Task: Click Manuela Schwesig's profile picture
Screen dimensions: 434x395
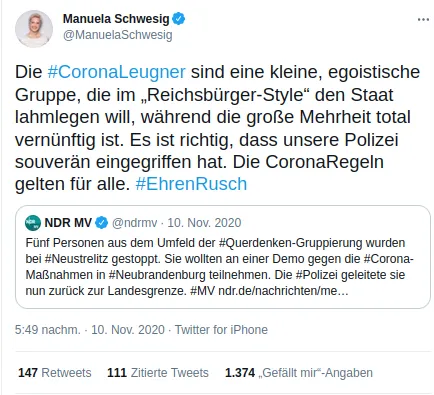Action: [34, 29]
